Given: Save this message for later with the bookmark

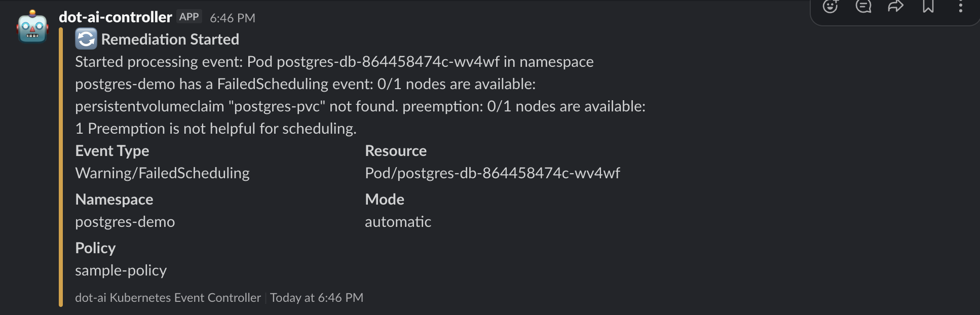Looking at the screenshot, I should (928, 7).
